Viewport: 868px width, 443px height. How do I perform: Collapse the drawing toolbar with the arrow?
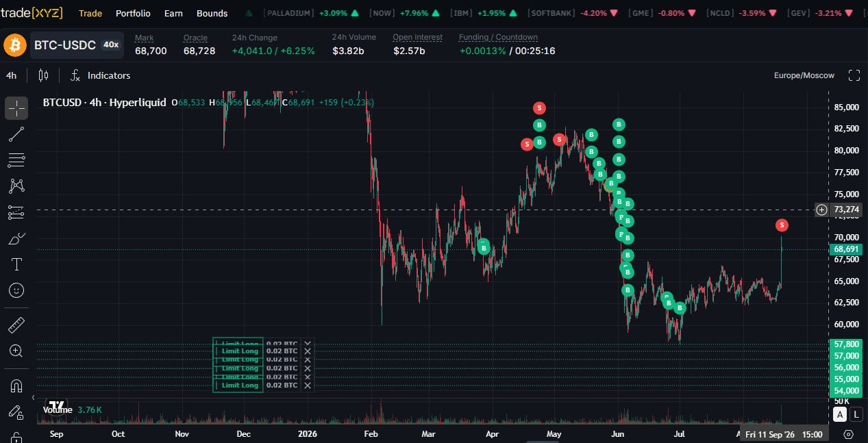point(34,397)
